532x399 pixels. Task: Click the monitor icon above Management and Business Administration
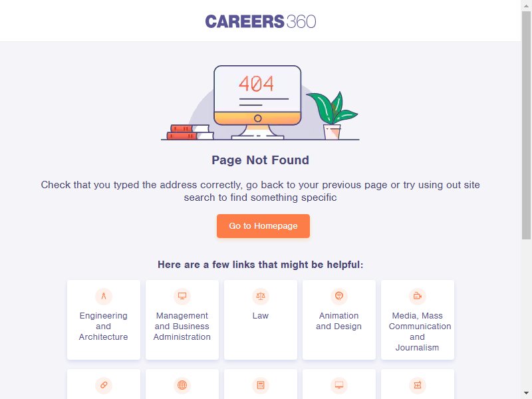coord(182,296)
